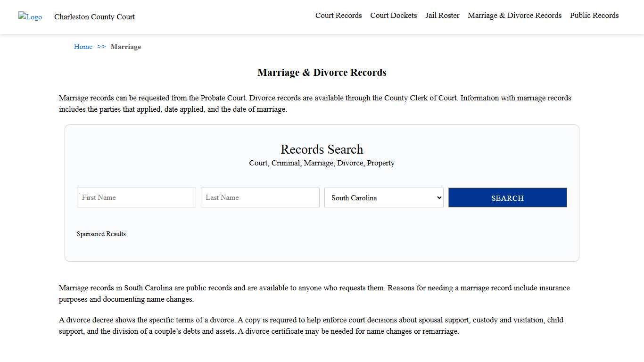
Task: Click the Marriage & Divorce Records page heading
Action: pyautogui.click(x=322, y=72)
